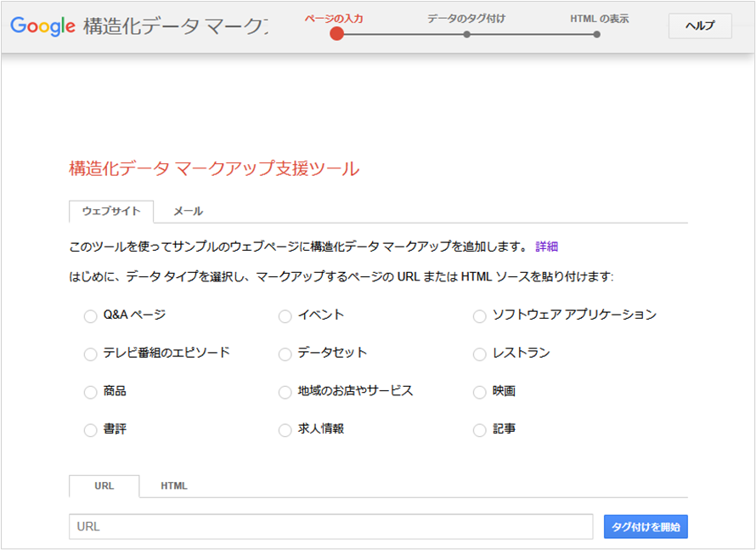Click the HTML の表示 step marker
This screenshot has height=550, width=756.
click(x=597, y=34)
